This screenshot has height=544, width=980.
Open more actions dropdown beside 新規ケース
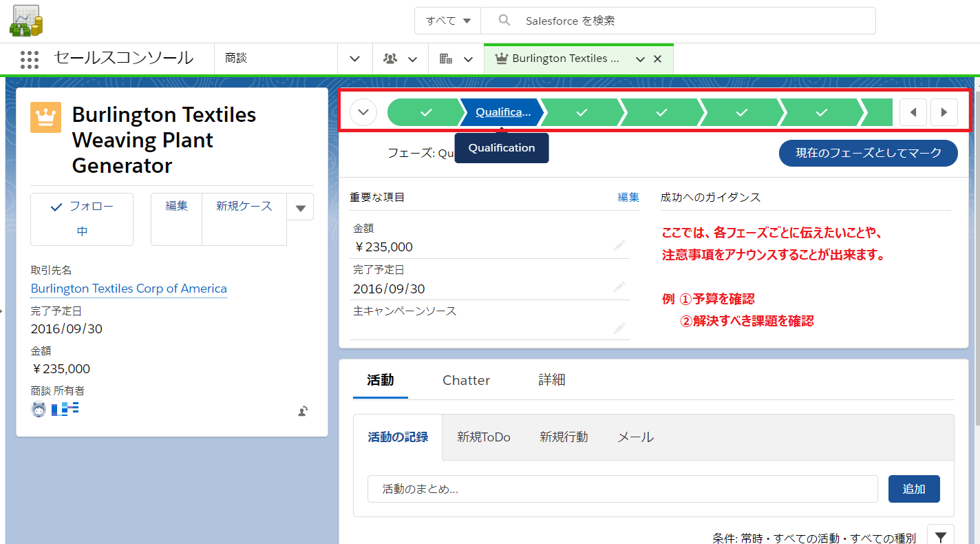click(x=300, y=207)
